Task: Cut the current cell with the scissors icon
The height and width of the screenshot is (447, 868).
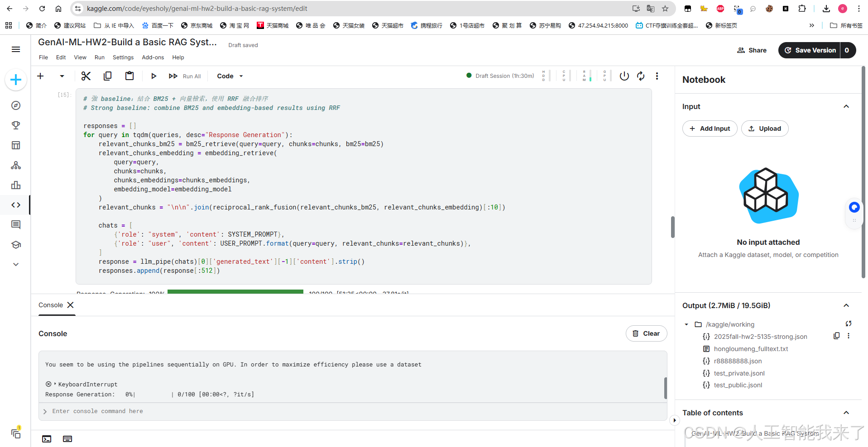Action: pyautogui.click(x=86, y=76)
